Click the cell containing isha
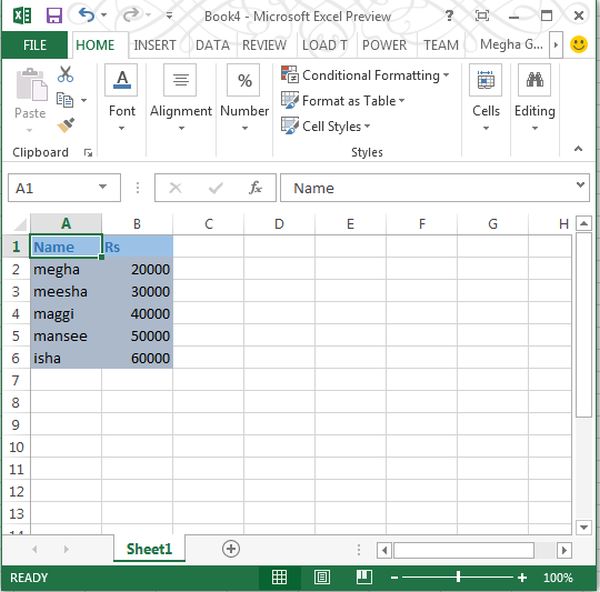Image resolution: width=600 pixels, height=592 pixels. pos(66,358)
